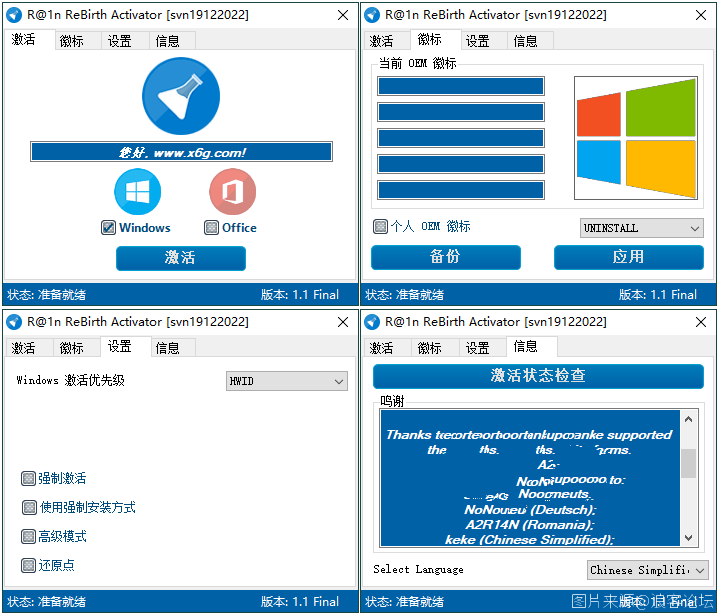
Task: Click 徽标 tab in bottom-right window
Action: pos(435,348)
